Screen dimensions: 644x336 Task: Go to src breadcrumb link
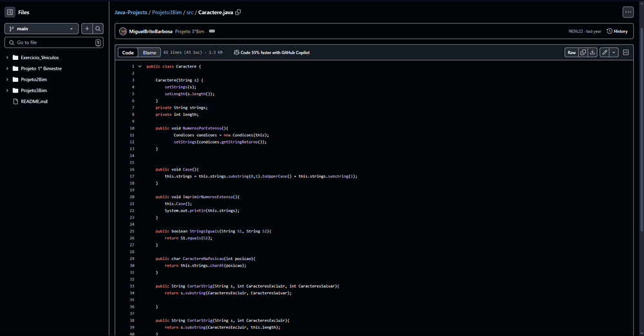coord(190,12)
